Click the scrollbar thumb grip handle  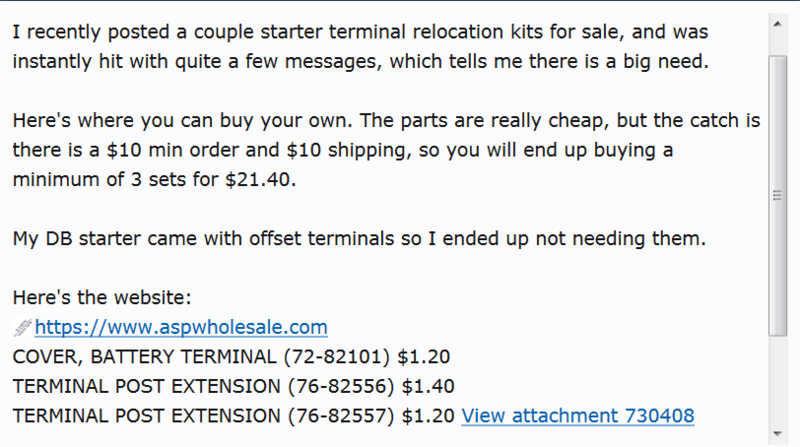(778, 195)
